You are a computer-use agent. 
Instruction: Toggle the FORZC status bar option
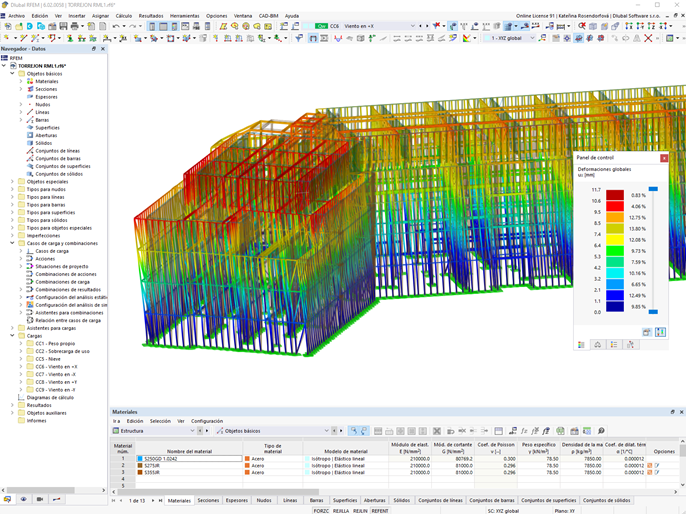pyautogui.click(x=321, y=510)
